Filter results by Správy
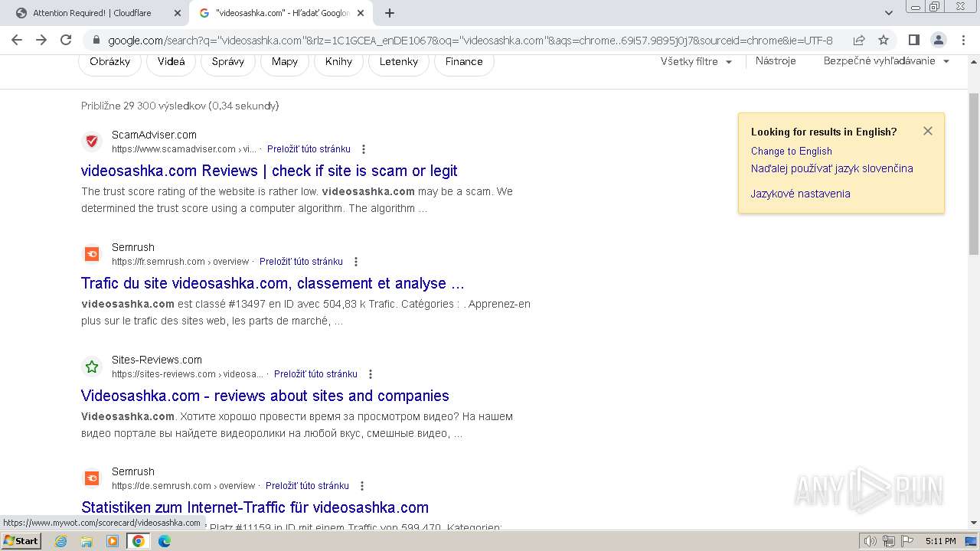The width and height of the screenshot is (980, 551). pyautogui.click(x=228, y=61)
